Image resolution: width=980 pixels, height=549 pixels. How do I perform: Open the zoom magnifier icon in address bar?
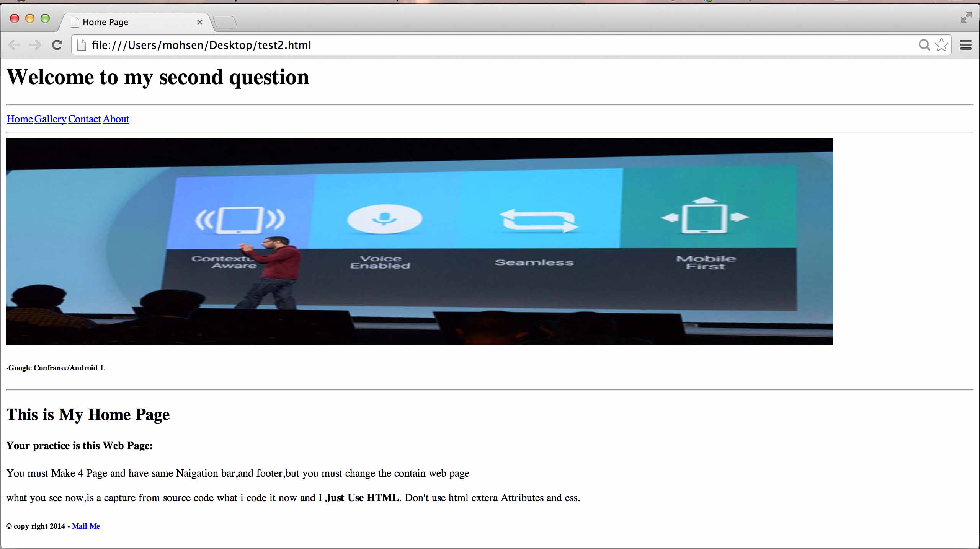pyautogui.click(x=924, y=45)
